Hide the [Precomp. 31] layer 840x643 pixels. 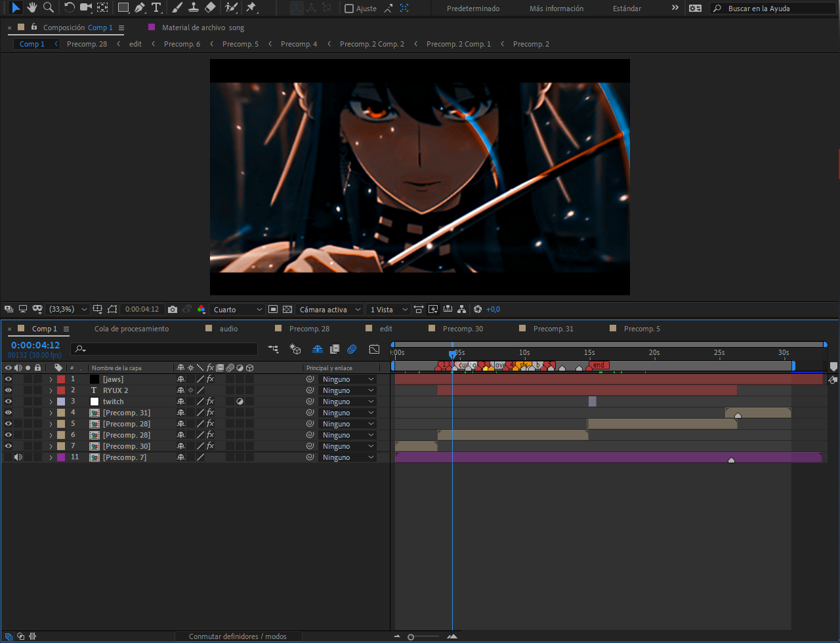coord(9,413)
